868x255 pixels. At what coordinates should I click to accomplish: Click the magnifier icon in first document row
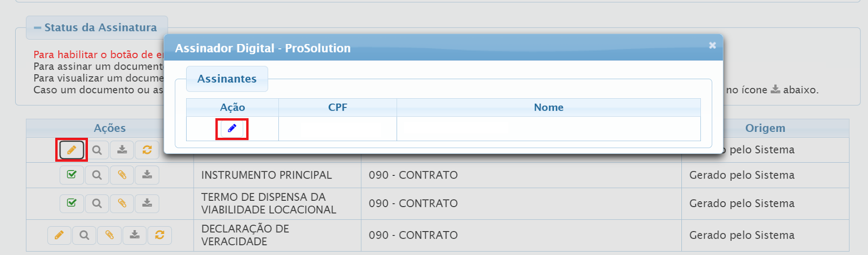(x=97, y=150)
